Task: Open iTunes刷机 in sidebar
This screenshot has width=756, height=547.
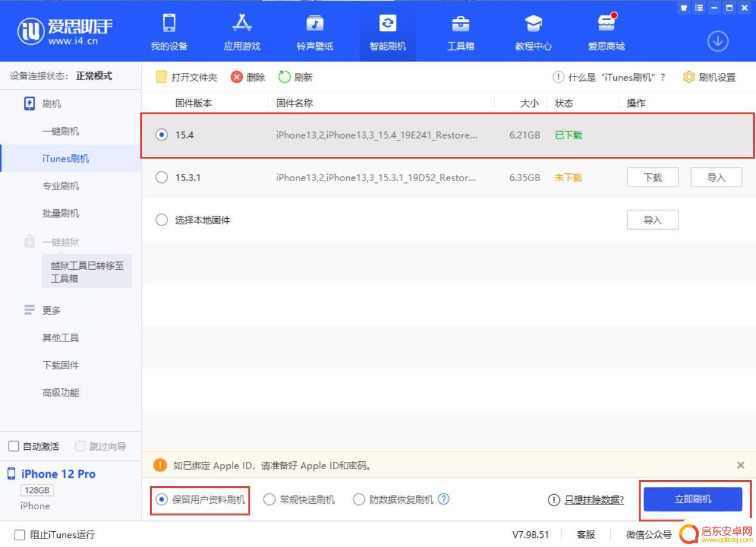Action: (x=66, y=159)
